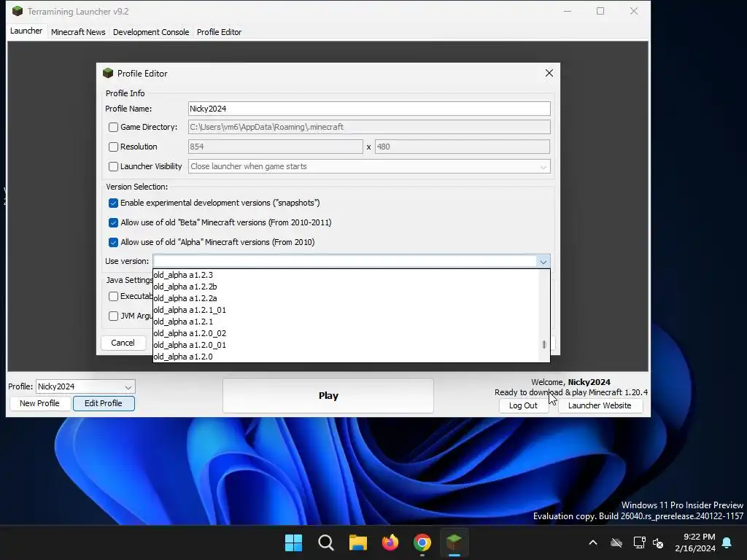Uncheck old Alpha versions checkbox
Screen dimensions: 747x560
point(113,242)
